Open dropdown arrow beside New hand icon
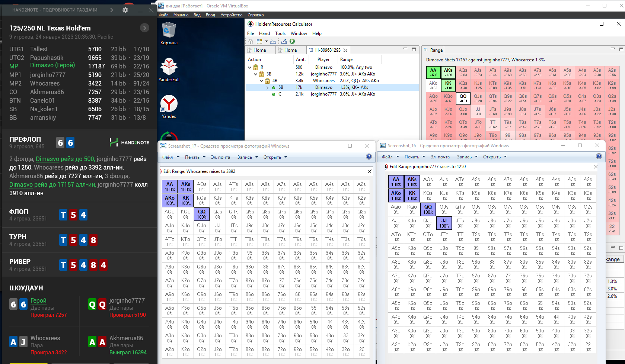The width and height of the screenshot is (625, 364). 266,41
